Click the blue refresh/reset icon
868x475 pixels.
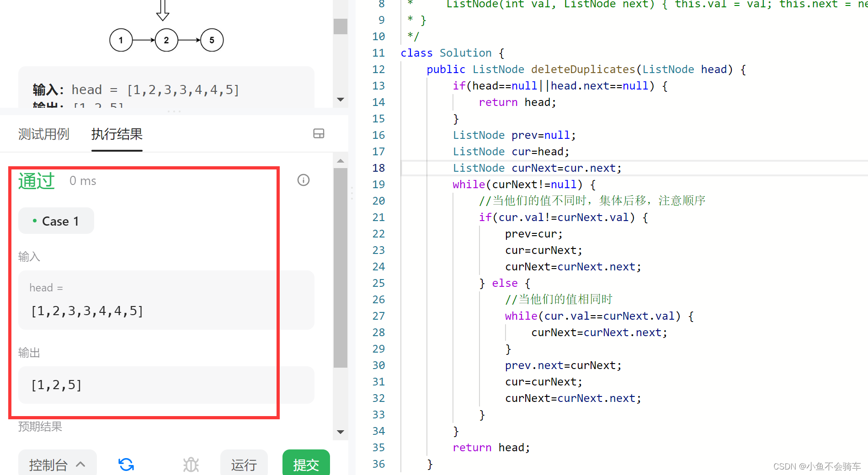click(x=126, y=464)
